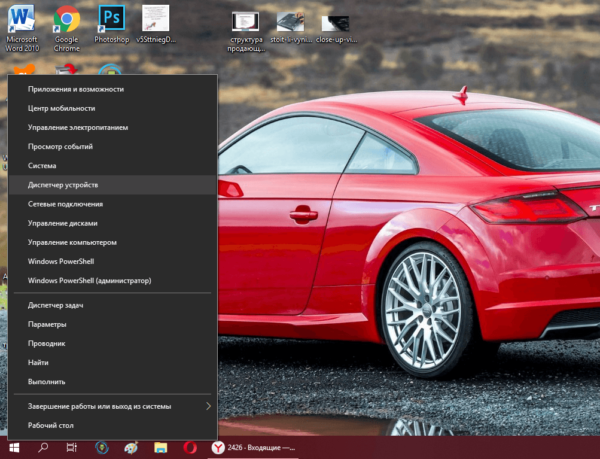Select 'Рабочий стол' menu entry
Image resolution: width=600 pixels, height=459 pixels.
pos(113,425)
